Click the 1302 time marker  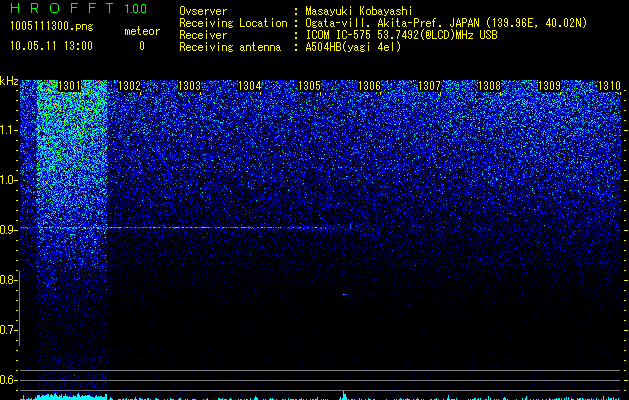(130, 86)
